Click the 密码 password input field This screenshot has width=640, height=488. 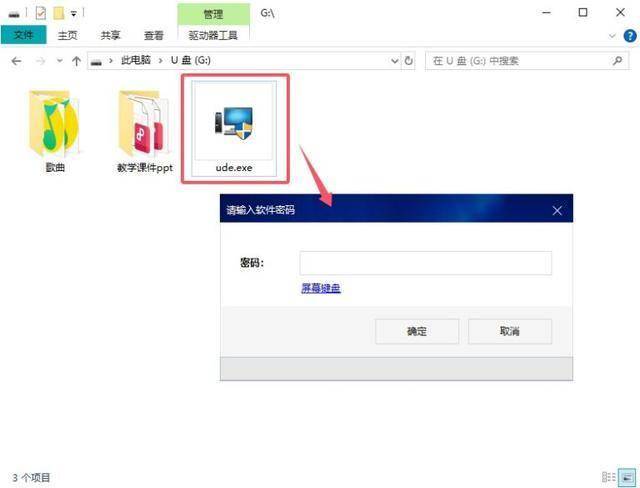425,263
